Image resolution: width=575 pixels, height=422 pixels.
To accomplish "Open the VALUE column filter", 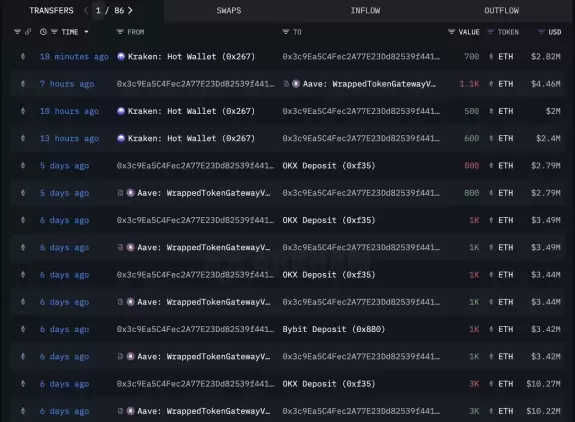I will (451, 32).
